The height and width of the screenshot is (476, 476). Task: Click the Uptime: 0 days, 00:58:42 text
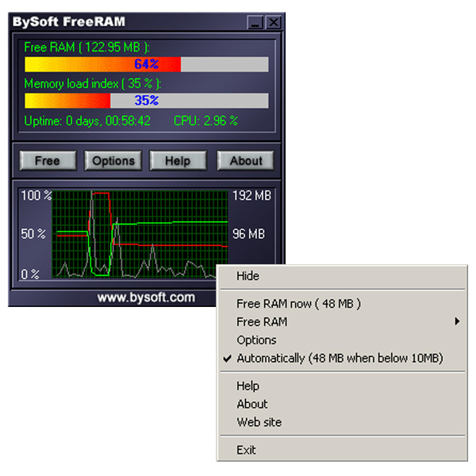(x=87, y=121)
